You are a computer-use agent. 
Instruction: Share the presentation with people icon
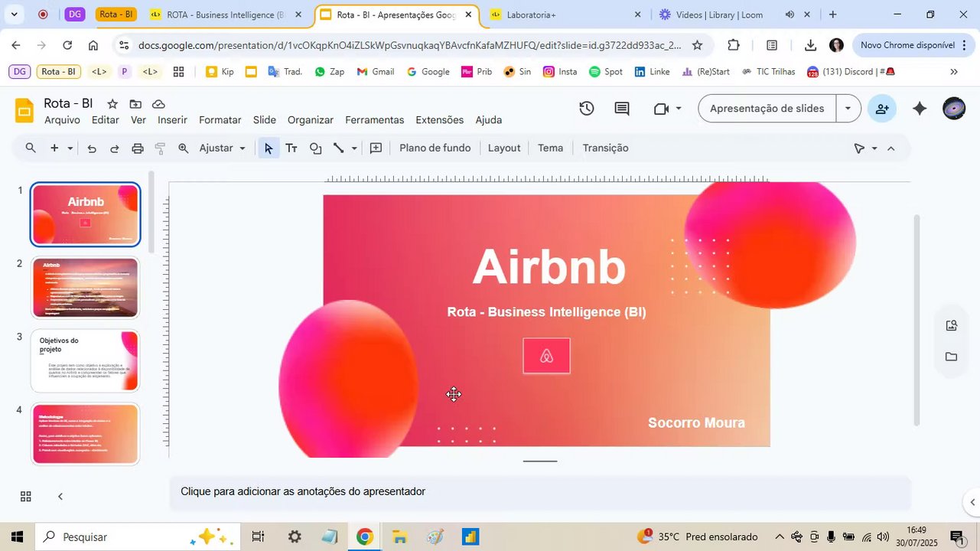882,109
